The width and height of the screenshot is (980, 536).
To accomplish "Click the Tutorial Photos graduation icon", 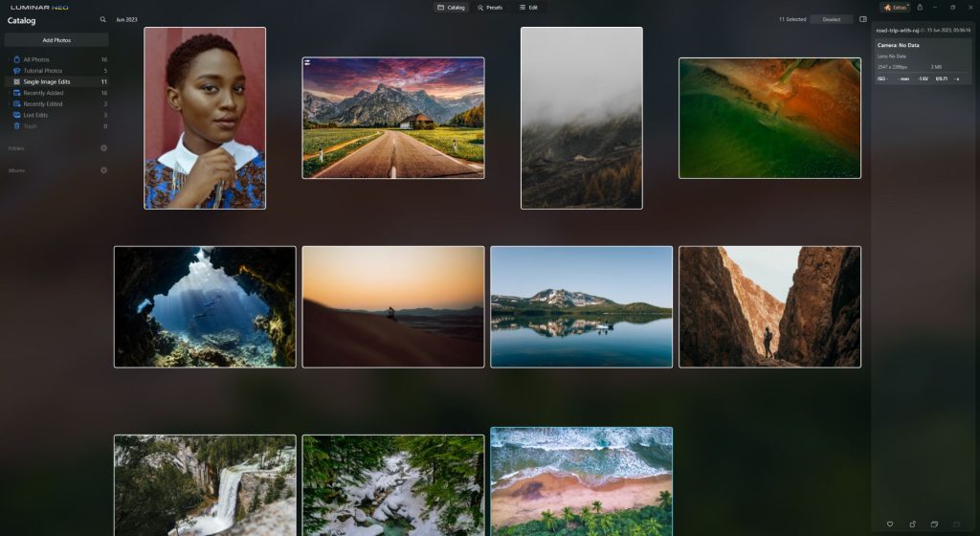I will tap(17, 71).
